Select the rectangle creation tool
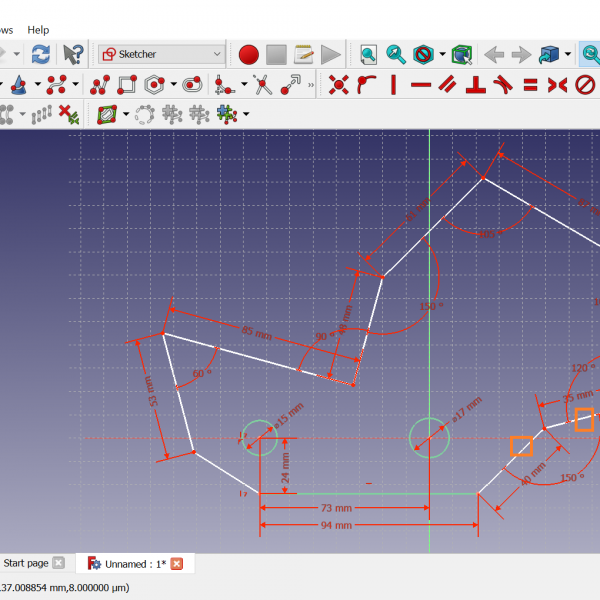The height and width of the screenshot is (600, 600). click(x=126, y=85)
